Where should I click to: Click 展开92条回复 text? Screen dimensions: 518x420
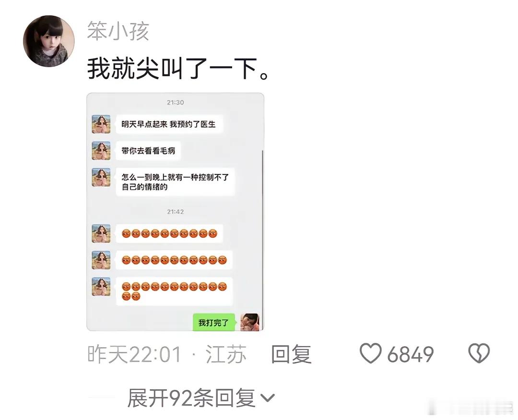click(x=191, y=398)
